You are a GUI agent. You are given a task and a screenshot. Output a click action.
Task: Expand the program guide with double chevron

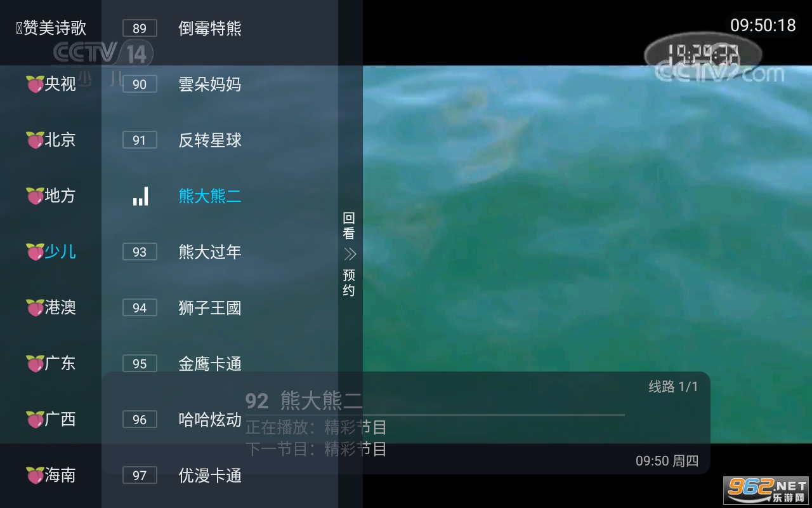(350, 254)
